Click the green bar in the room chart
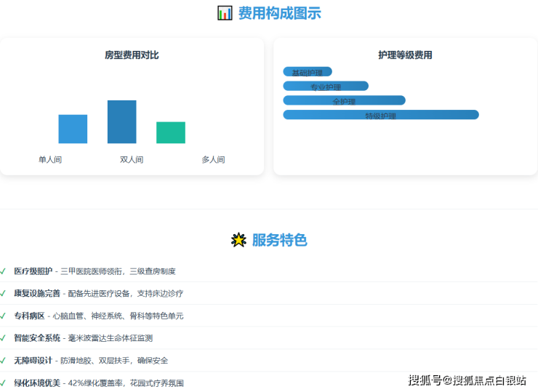Screen dimensions: 538x392 point(171,132)
